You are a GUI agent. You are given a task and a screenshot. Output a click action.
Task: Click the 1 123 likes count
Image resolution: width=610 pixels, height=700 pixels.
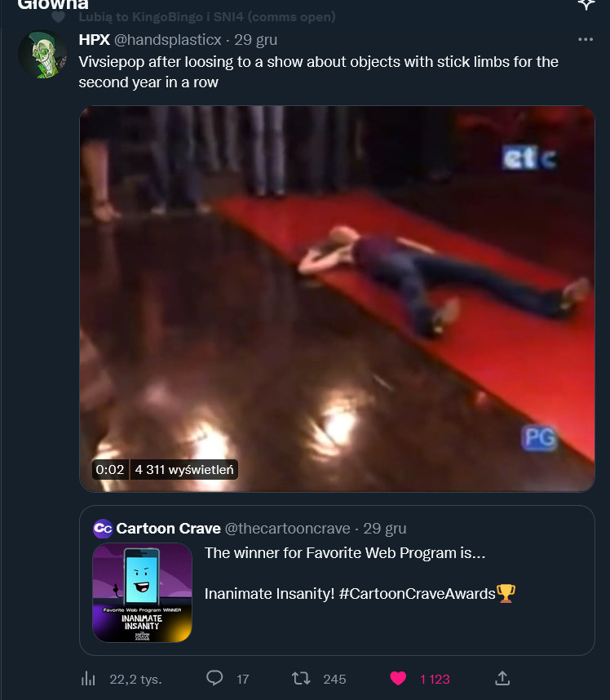[435, 679]
